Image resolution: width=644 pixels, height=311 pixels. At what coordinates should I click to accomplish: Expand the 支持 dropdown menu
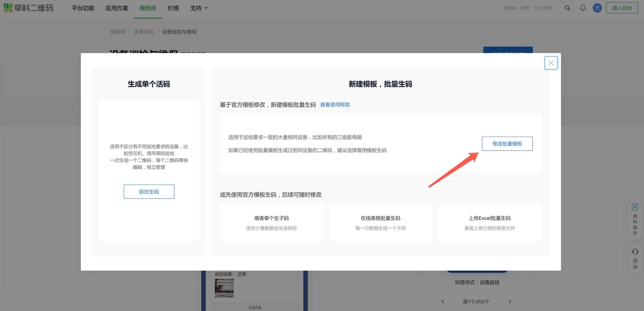pos(199,8)
